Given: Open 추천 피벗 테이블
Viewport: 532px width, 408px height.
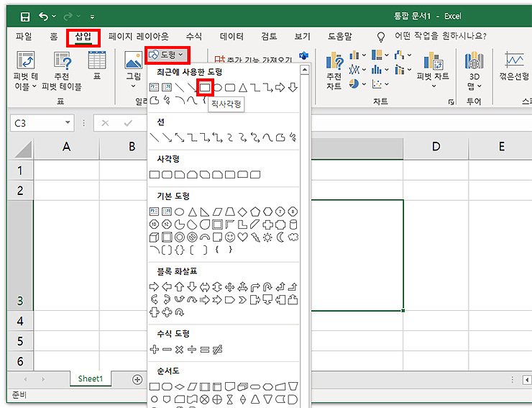Looking at the screenshot, I should click(62, 71).
